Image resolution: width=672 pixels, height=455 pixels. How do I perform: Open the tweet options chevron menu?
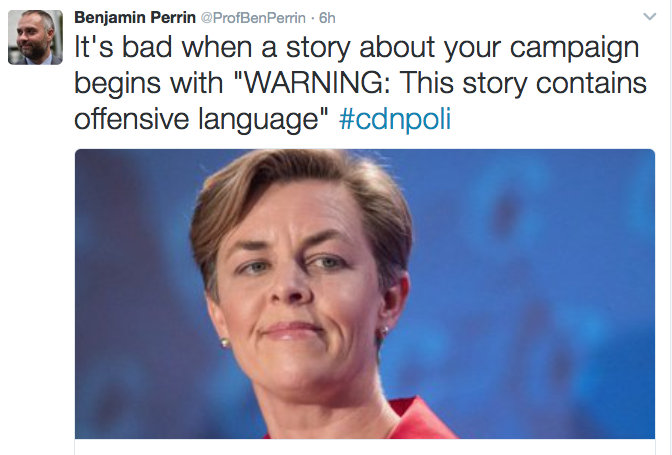(x=650, y=17)
